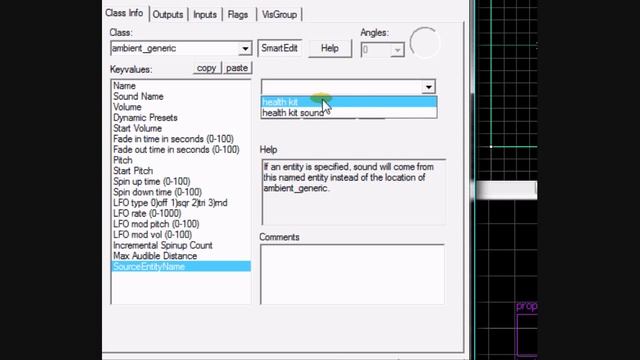Image resolution: width=640 pixels, height=360 pixels.
Task: Collapse the SourceEntityName value dropdown arrow
Action: click(429, 87)
